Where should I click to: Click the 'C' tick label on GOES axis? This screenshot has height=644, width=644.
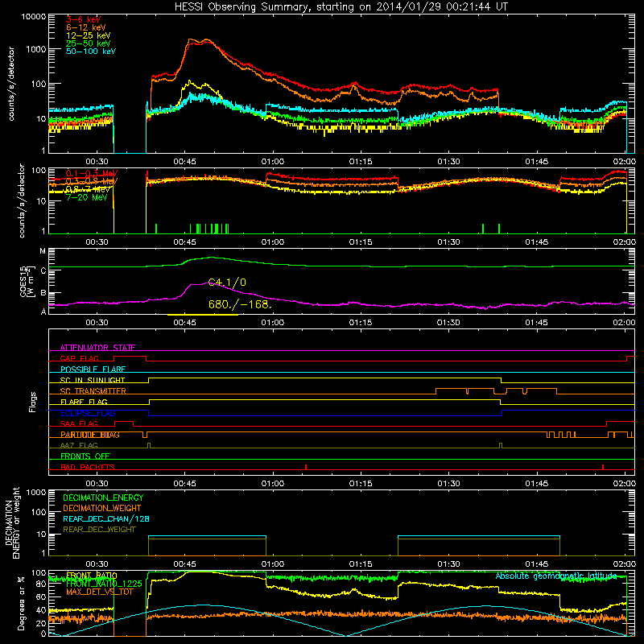point(43,270)
